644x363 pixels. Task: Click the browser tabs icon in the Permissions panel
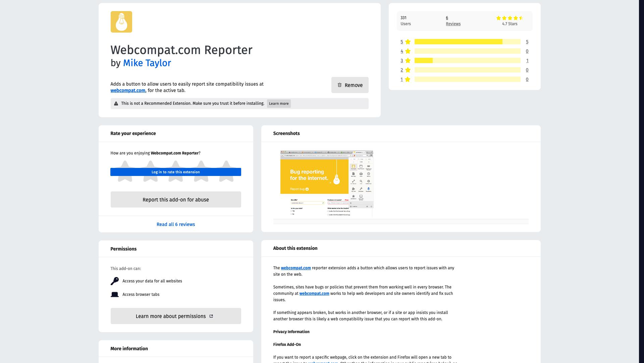tap(114, 294)
